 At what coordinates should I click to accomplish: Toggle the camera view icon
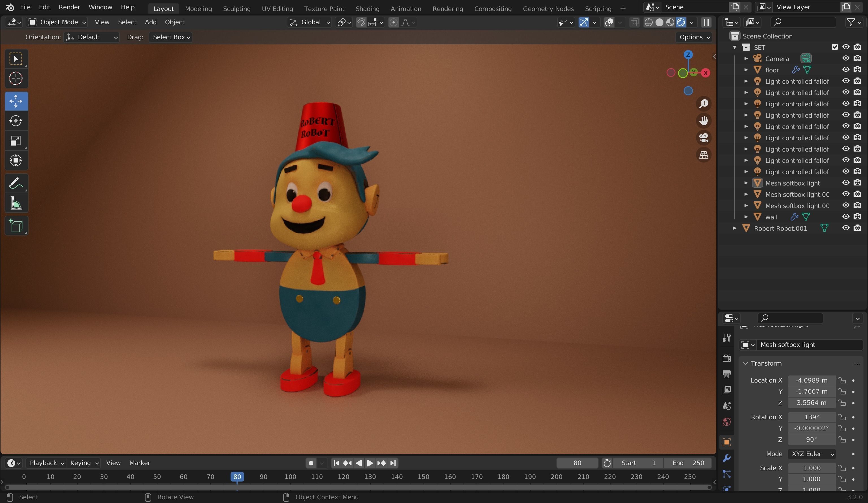pos(704,138)
